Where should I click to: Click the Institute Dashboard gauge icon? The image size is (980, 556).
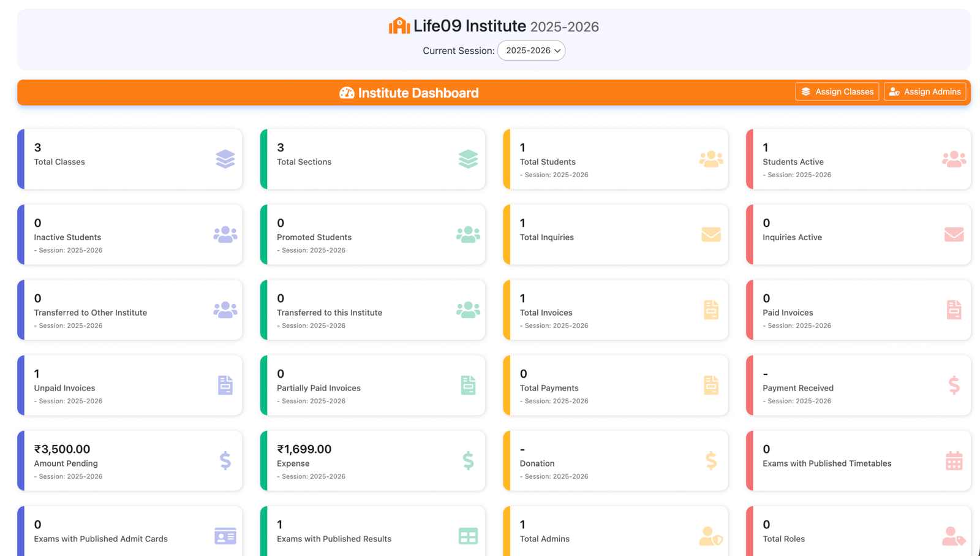347,93
